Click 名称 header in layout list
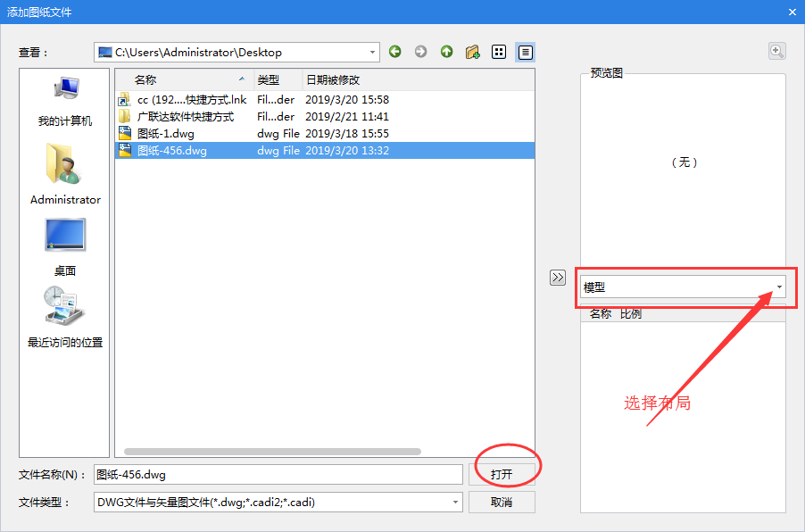Screen dimensions: 805x532 point(600,314)
